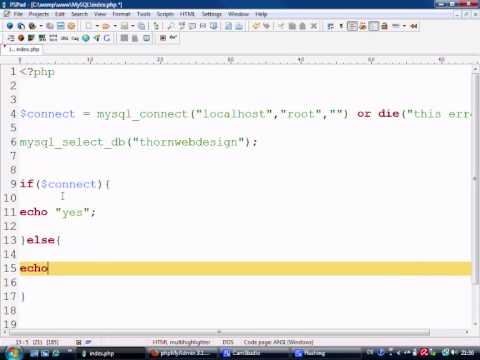The height and width of the screenshot is (360, 480).
Task: Expand the Open file dropdown arrow
Action: (x=115, y=26)
